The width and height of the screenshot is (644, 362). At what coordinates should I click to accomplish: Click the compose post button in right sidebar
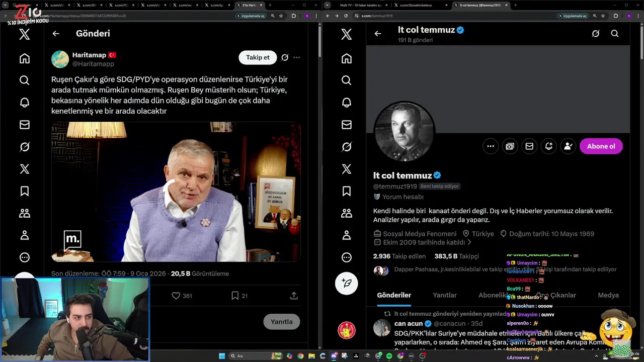coord(346,283)
